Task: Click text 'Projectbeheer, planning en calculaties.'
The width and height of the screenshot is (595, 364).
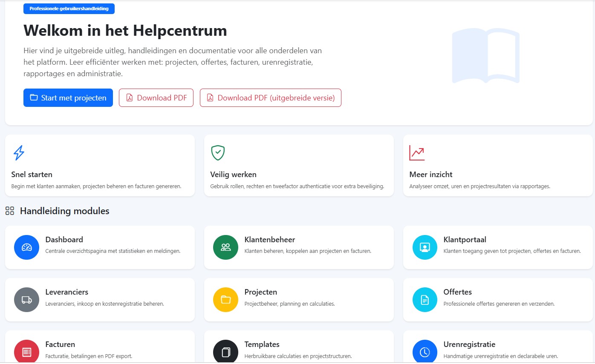Action: (290, 304)
